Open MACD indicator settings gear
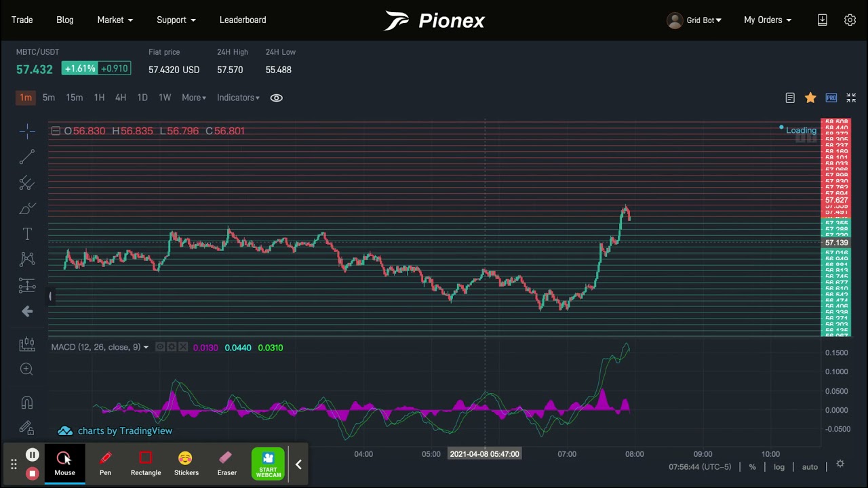Image resolution: width=868 pixels, height=488 pixels. click(172, 347)
